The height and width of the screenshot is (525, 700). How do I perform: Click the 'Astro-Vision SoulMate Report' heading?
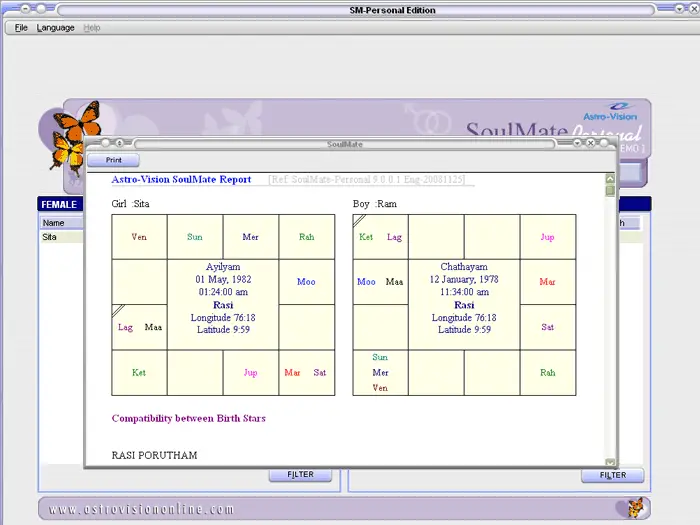point(181,179)
